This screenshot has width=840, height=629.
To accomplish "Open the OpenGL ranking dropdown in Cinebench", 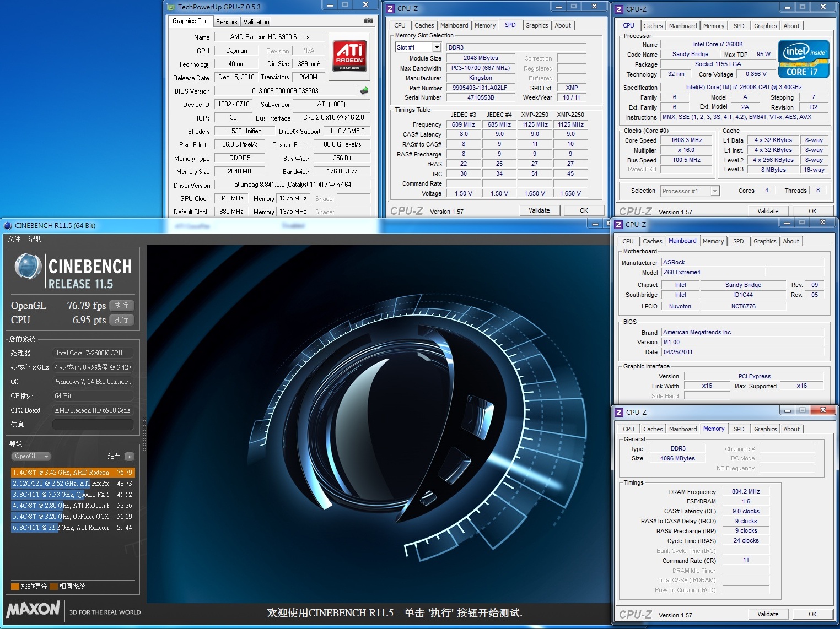I will (x=31, y=456).
